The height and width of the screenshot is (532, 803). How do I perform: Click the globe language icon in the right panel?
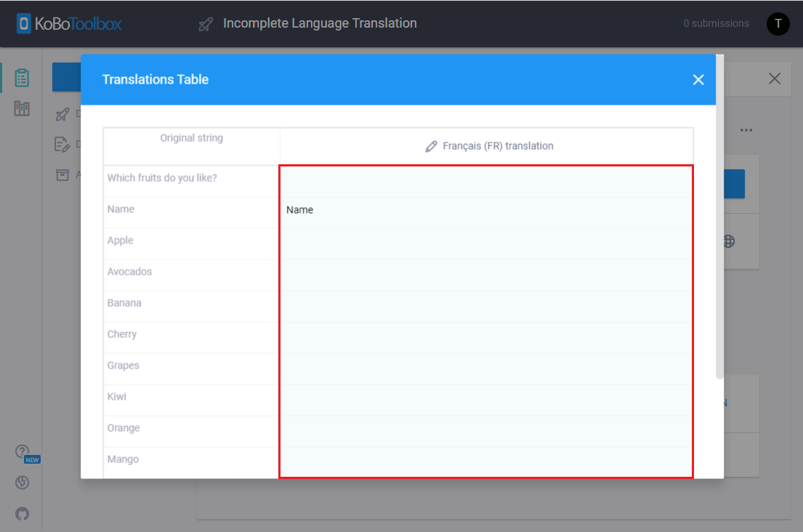(728, 241)
